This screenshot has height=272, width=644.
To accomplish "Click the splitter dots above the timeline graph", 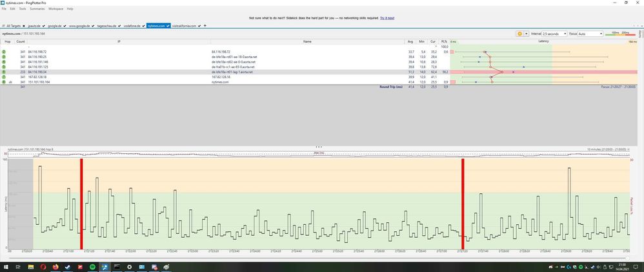I will click(318, 147).
